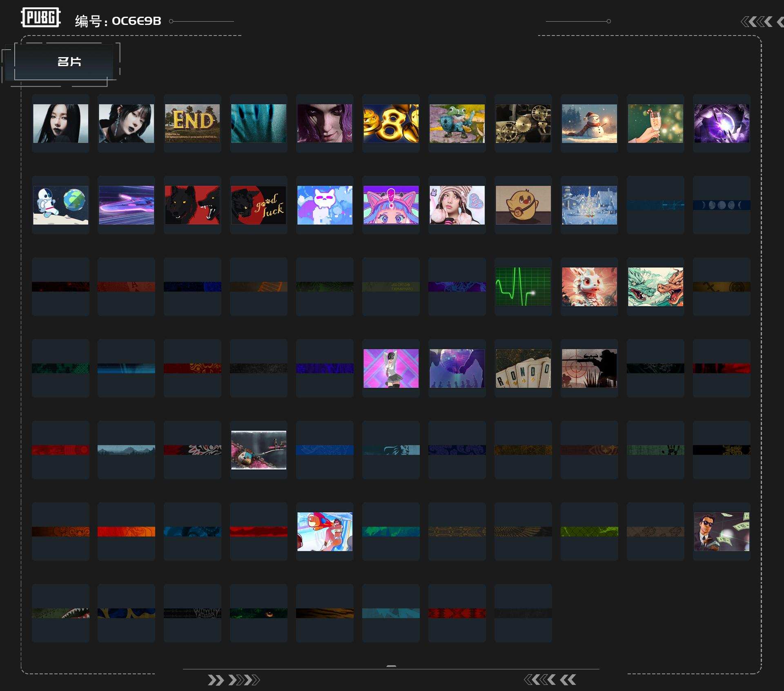Select the white baby dragon nameplate

589,287
